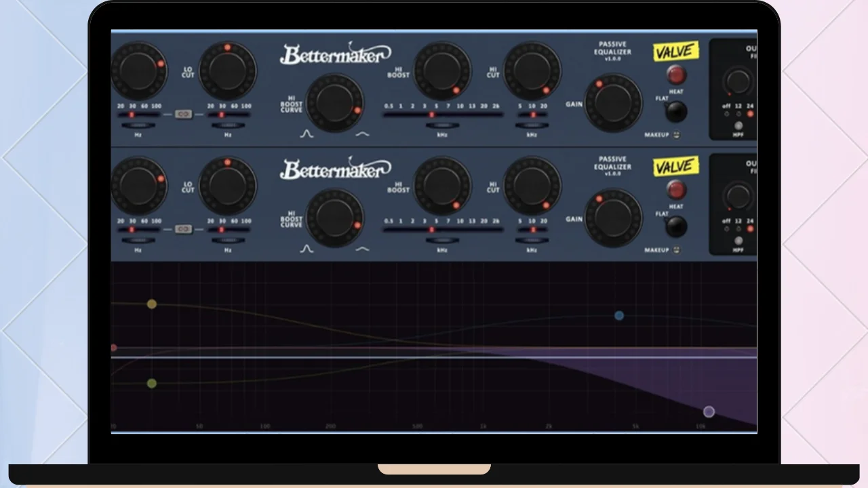Click the HI BOOST CURVE knob on the top unit
This screenshot has width=868, height=488.
click(x=335, y=102)
